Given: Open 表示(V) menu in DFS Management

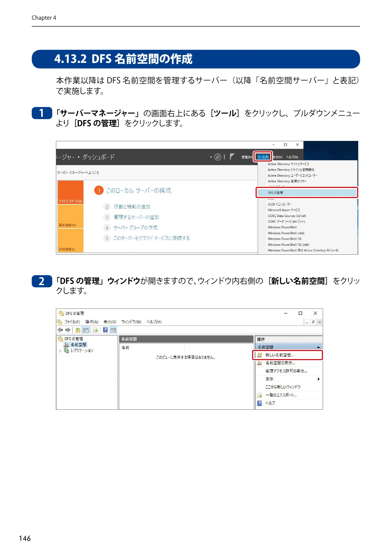Looking at the screenshot, I should click(x=110, y=322).
